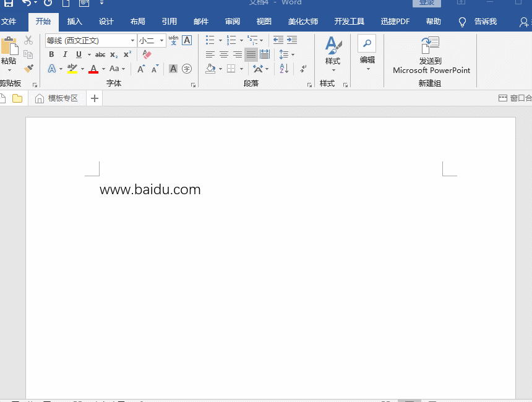Open the 审阅 ribbon tab
This screenshot has height=402, width=532.
tap(232, 20)
